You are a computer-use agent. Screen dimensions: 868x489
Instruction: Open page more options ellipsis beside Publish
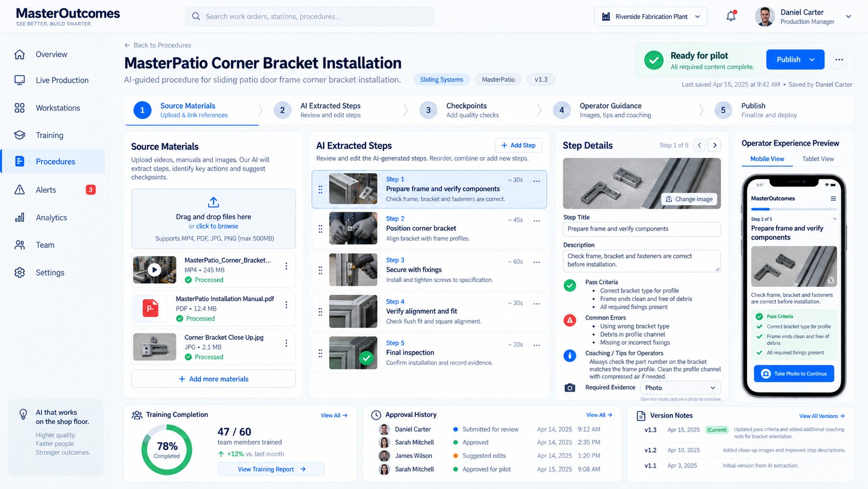839,60
